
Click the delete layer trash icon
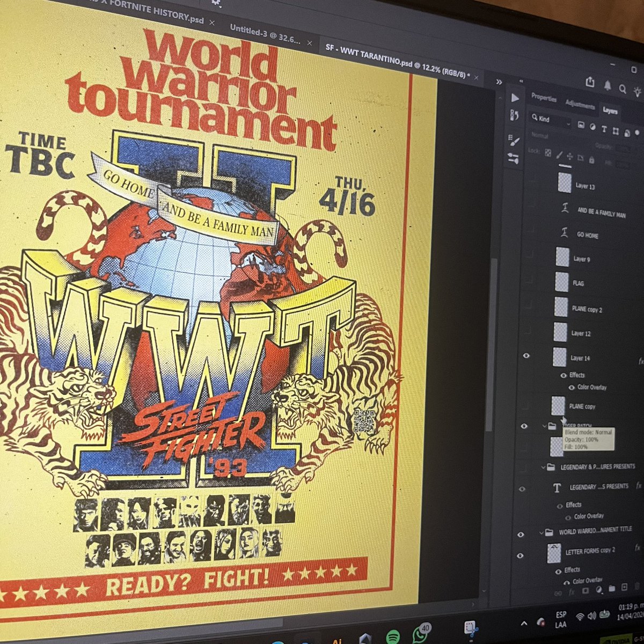tap(637, 586)
